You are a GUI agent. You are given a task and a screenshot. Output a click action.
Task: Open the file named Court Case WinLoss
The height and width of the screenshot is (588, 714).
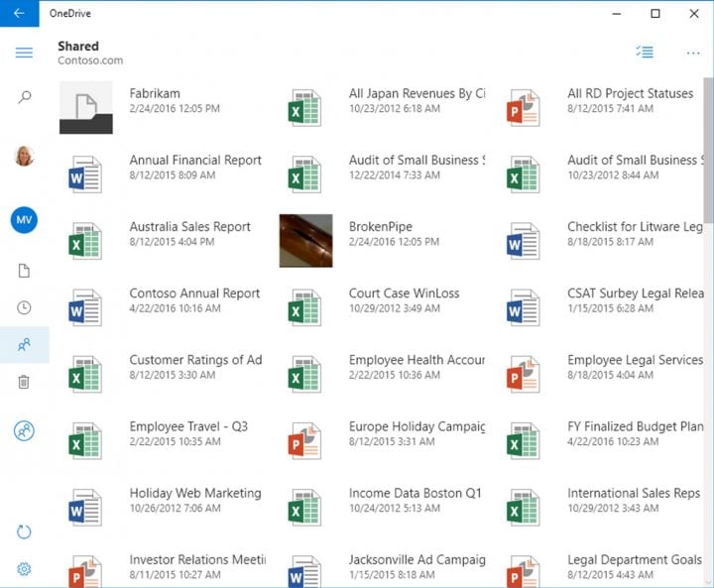coord(404,294)
